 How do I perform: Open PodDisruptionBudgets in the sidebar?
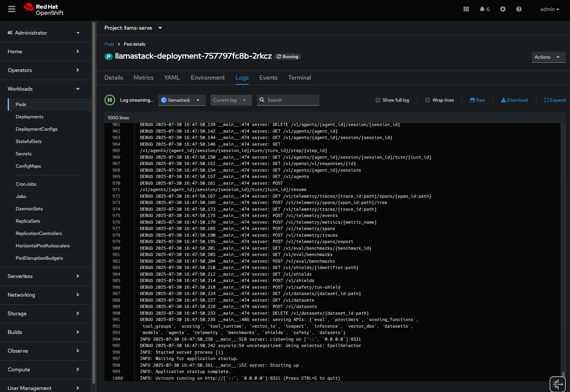tap(49, 258)
